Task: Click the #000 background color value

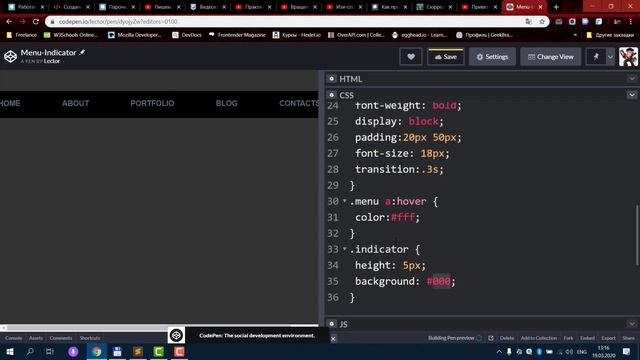Action: [438, 281]
